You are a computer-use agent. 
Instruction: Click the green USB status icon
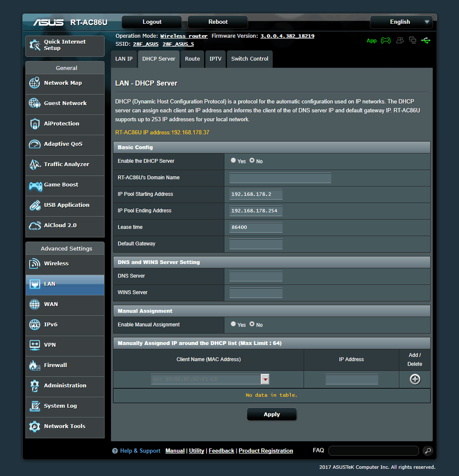426,40
